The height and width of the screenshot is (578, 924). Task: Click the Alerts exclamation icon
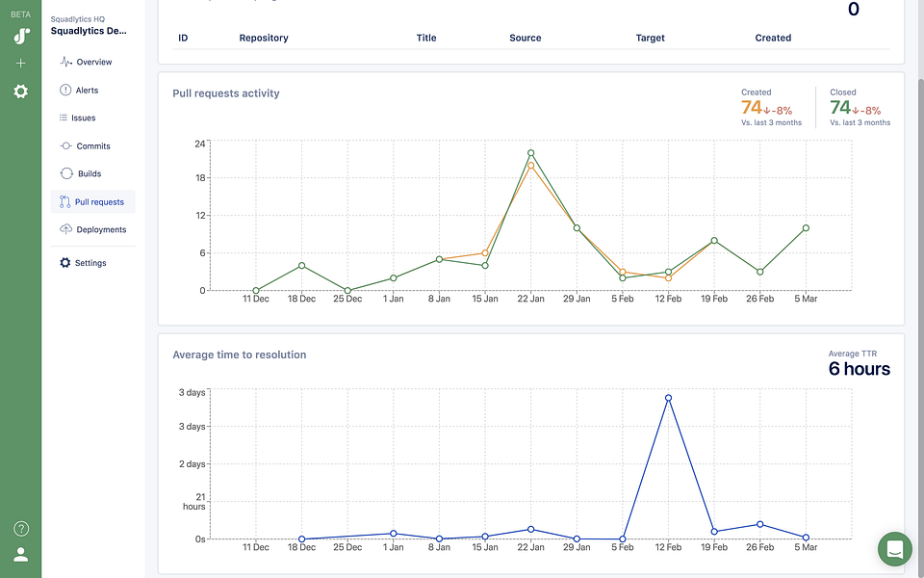click(x=65, y=90)
